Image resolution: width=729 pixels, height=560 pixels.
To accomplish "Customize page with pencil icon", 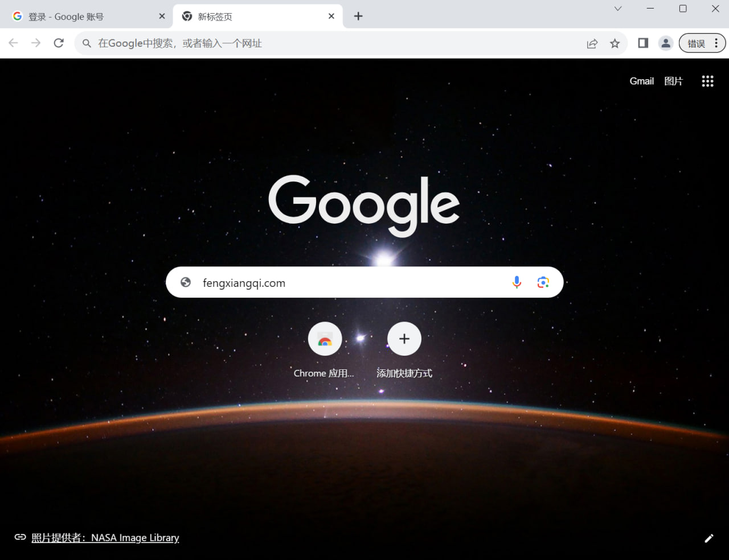I will pos(709,538).
